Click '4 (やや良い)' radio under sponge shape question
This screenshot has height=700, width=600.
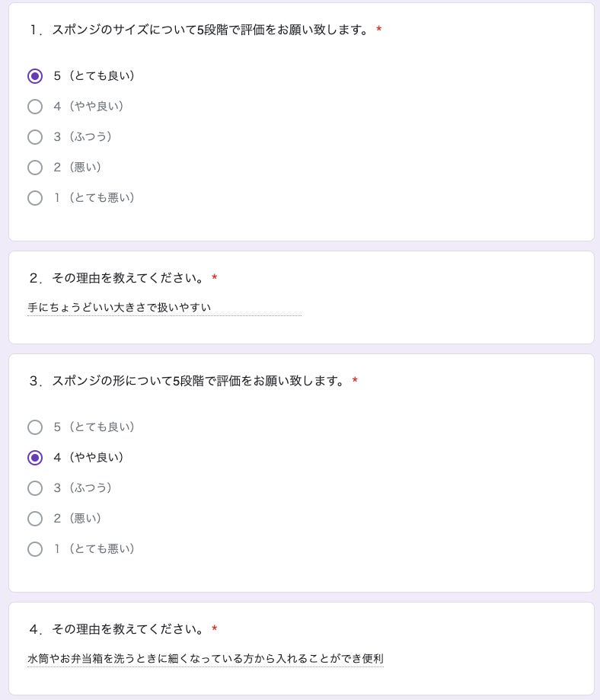coord(35,458)
